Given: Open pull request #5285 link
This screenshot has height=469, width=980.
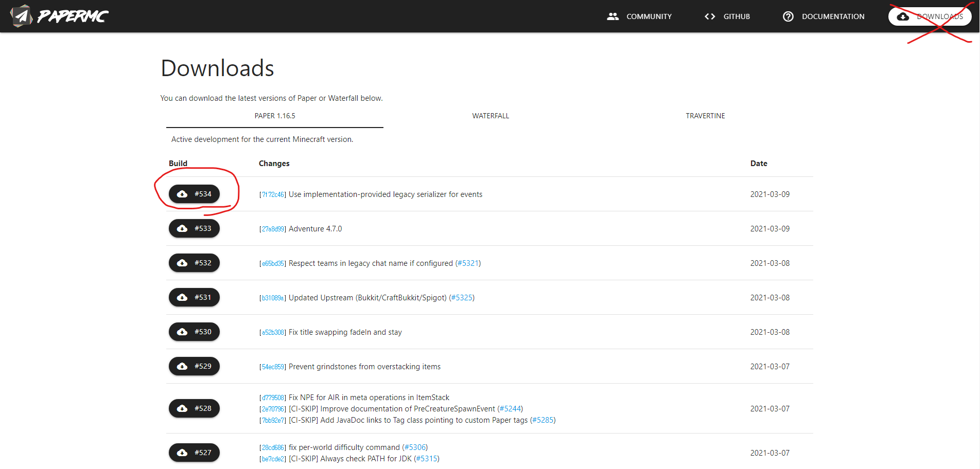Looking at the screenshot, I should coord(543,420).
